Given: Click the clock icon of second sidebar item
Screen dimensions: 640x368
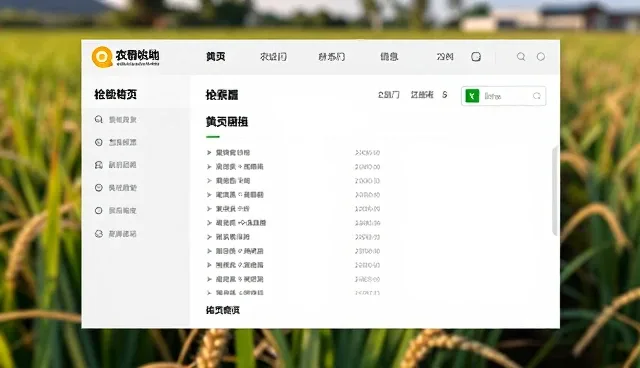Looking at the screenshot, I should click(x=99, y=142).
